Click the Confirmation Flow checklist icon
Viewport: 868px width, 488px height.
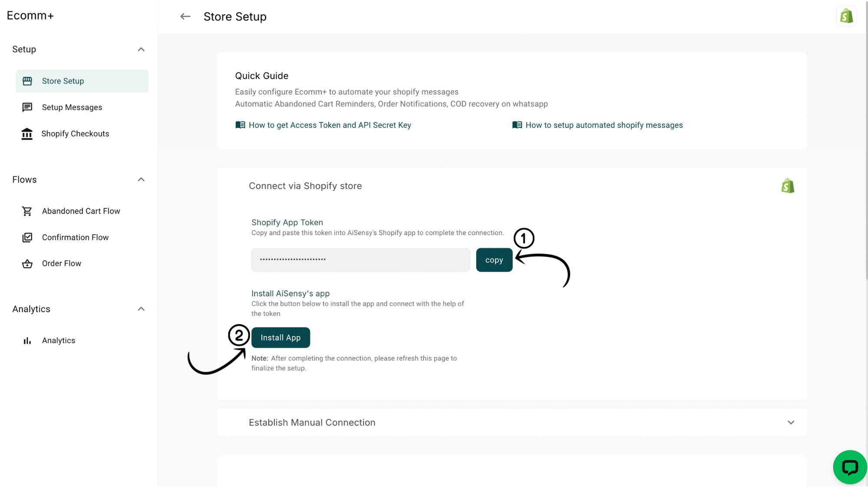tap(27, 237)
